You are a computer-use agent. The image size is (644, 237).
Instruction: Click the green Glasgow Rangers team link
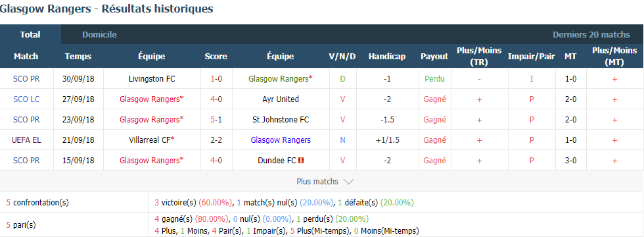279,78
